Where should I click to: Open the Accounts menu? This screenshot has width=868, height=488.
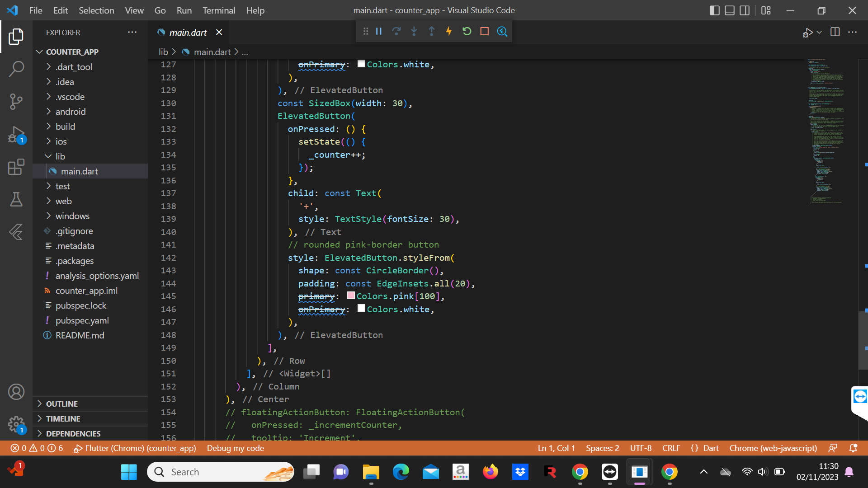[16, 392]
